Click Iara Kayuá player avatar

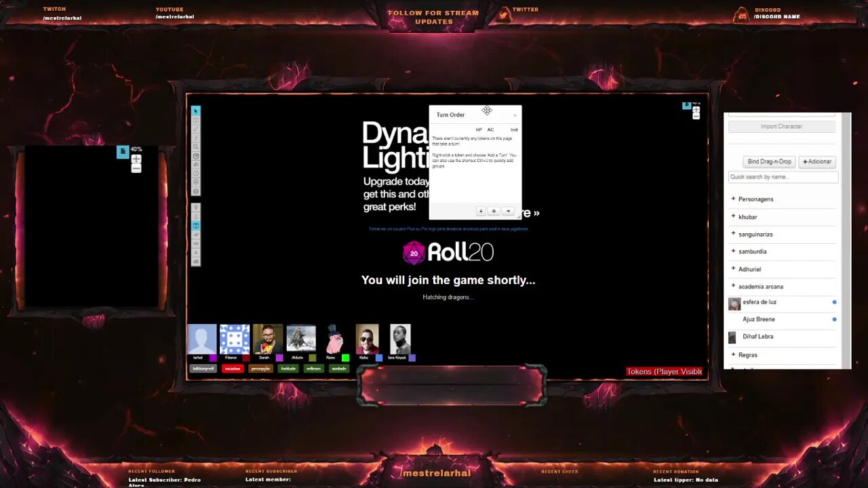pos(400,339)
